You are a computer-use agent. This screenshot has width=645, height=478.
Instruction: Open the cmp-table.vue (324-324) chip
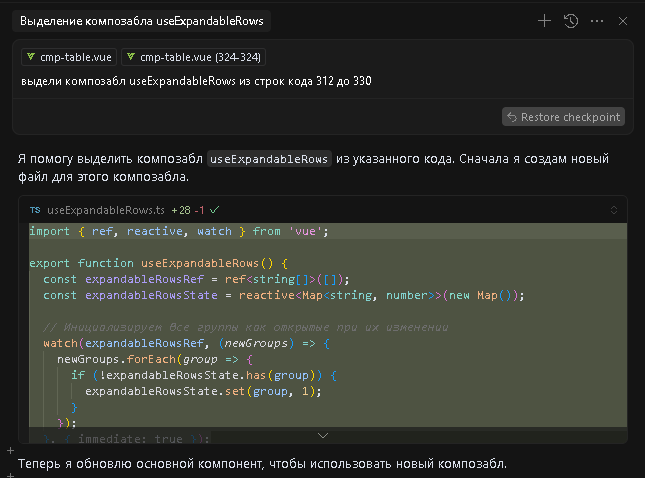(x=193, y=57)
